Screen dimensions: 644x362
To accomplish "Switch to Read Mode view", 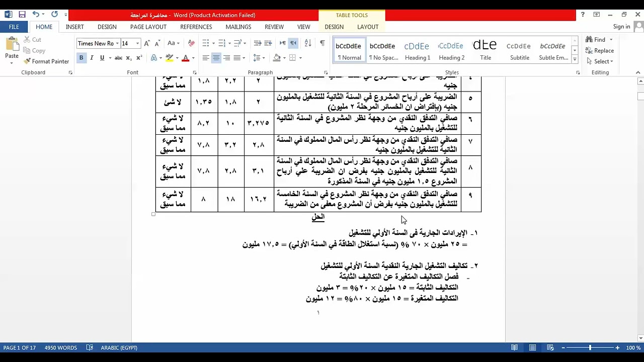I will tap(514, 347).
